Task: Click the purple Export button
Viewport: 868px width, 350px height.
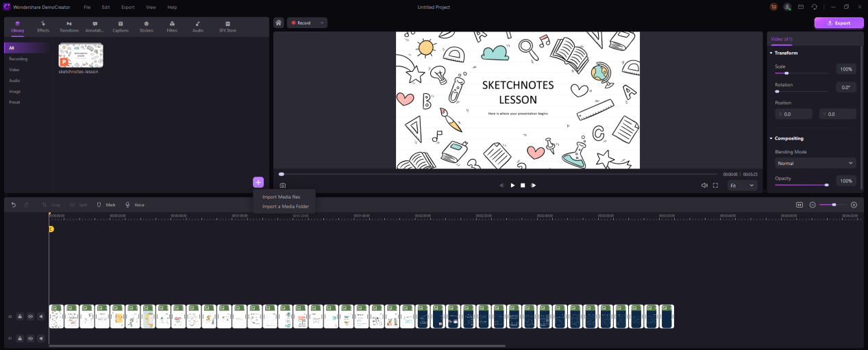Action: (839, 23)
